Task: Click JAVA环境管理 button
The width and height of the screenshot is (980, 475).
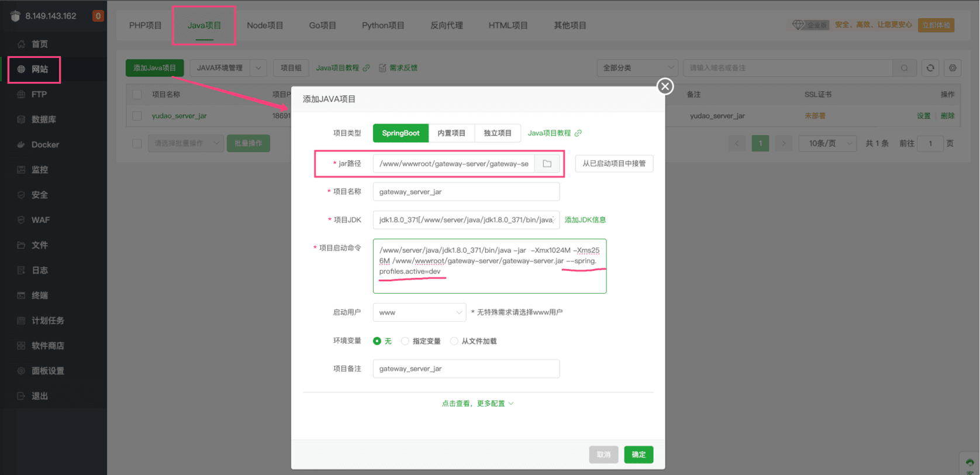Action: pos(220,68)
